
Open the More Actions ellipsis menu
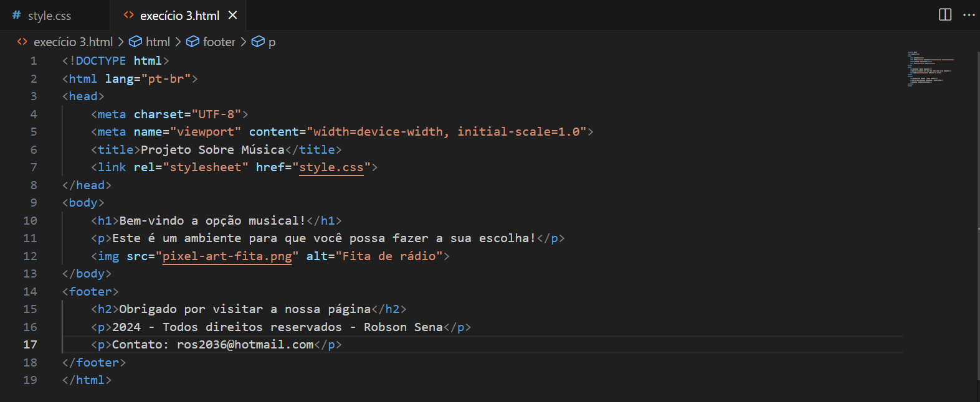tap(969, 15)
